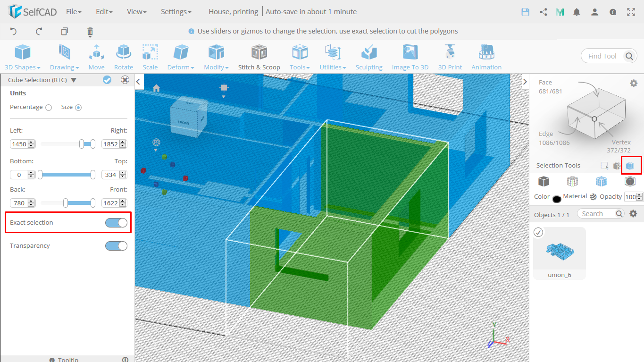Click the Front value input field
644x362 pixels.
[x=115, y=203]
